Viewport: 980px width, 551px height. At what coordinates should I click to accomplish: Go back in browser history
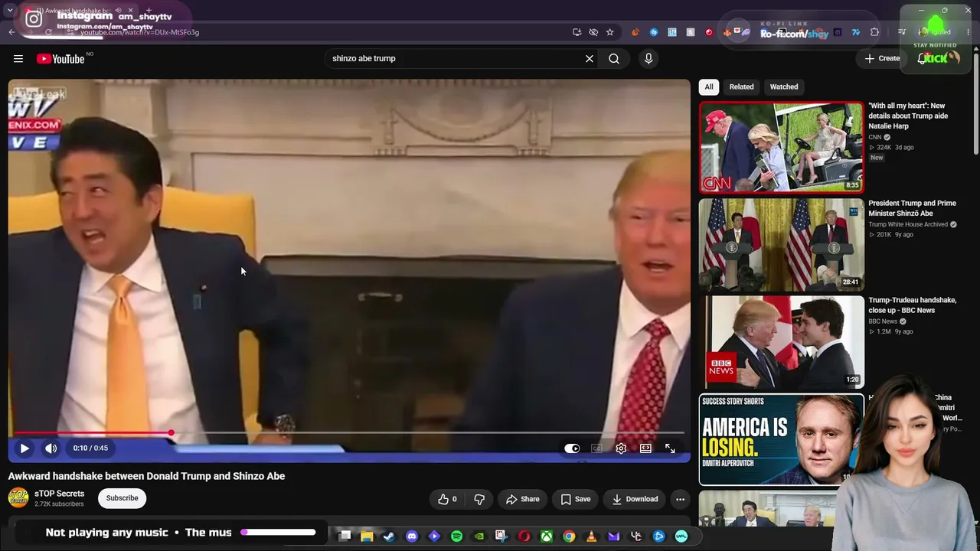click(x=11, y=32)
